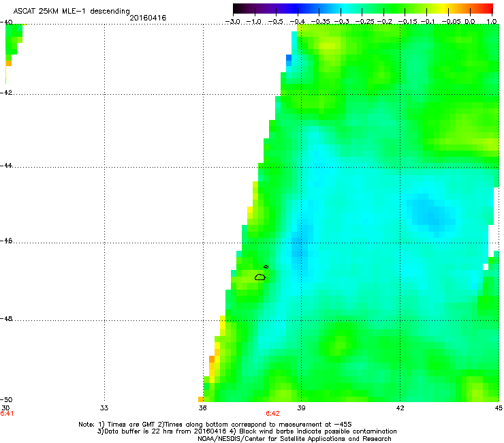
Task: Click the latitude label -44
Action: pyautogui.click(x=6, y=166)
